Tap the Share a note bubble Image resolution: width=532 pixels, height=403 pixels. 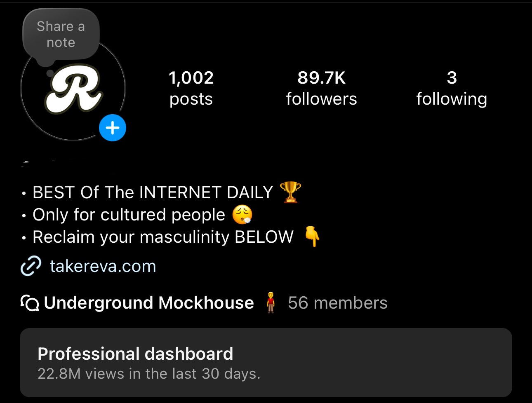[61, 35]
